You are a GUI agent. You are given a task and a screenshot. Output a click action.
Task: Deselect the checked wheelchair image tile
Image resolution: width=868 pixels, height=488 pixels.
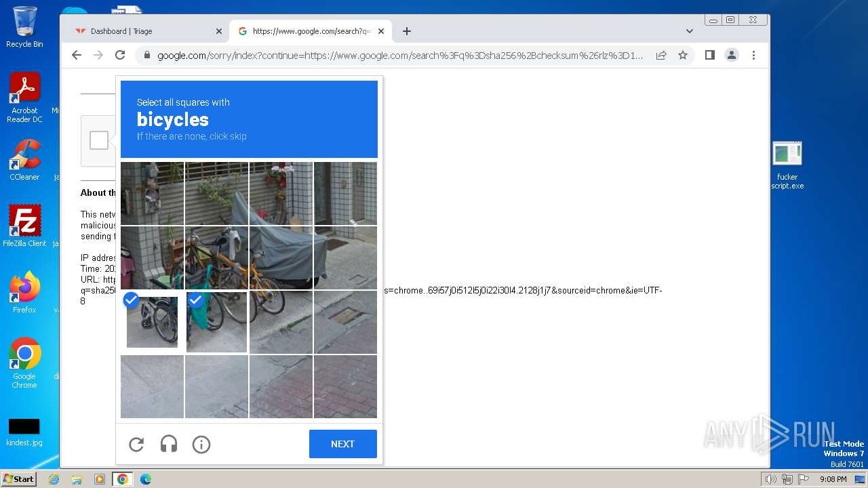pyautogui.click(x=152, y=322)
